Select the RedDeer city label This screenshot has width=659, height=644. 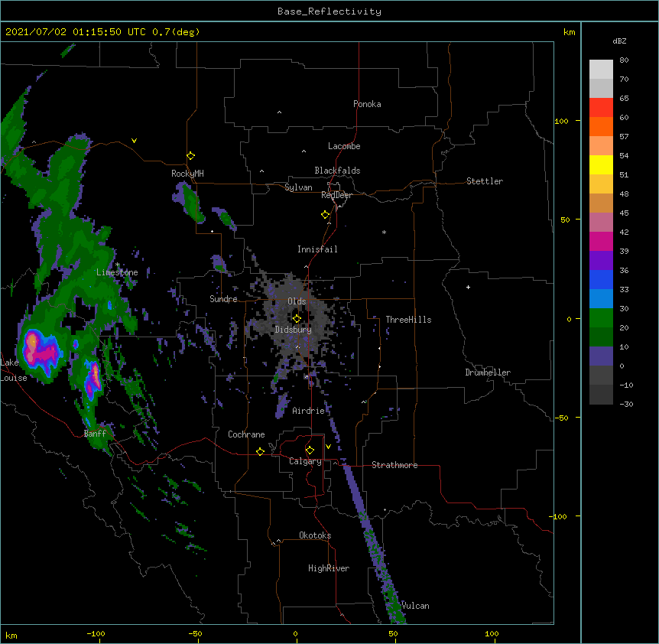pos(336,195)
